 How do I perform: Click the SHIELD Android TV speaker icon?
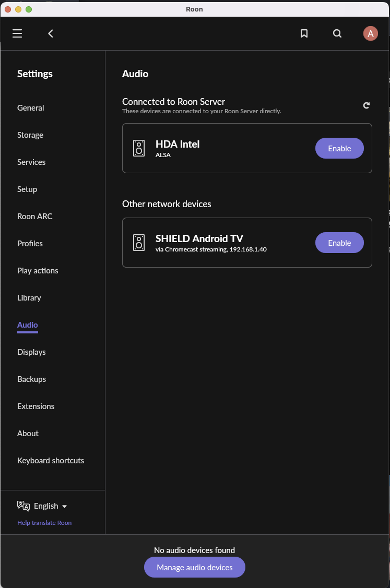point(139,243)
